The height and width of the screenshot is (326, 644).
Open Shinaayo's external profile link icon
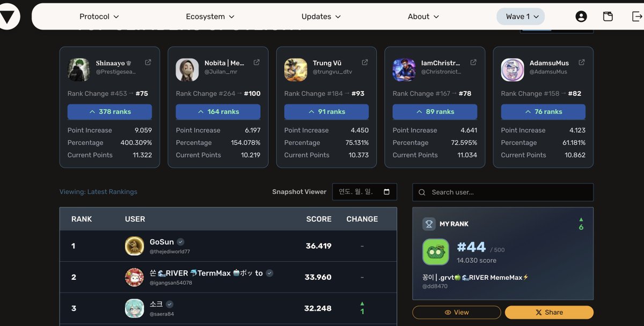(x=148, y=62)
